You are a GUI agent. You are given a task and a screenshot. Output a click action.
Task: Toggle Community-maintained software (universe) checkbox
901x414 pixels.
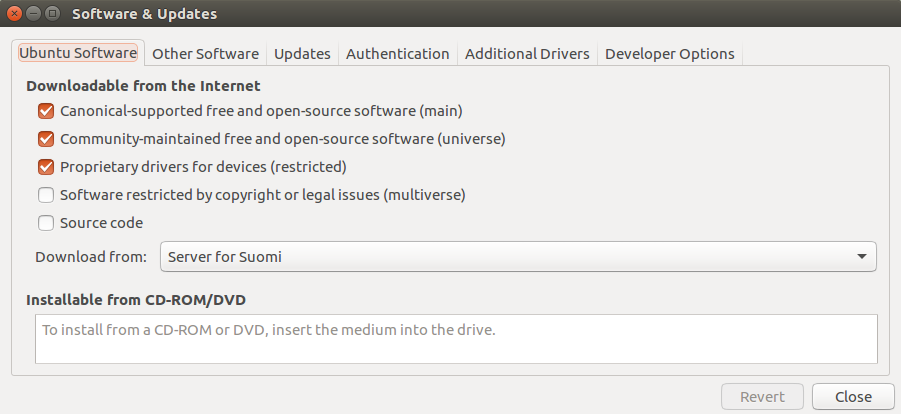(x=45, y=139)
